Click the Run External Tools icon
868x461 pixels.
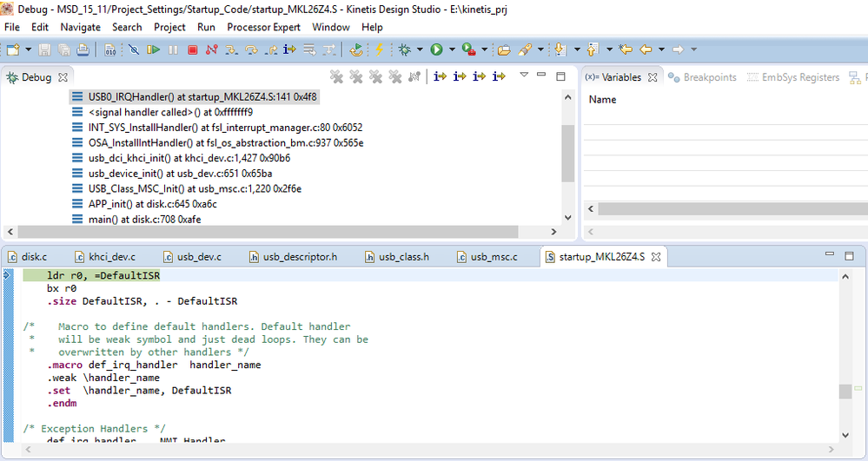point(469,49)
